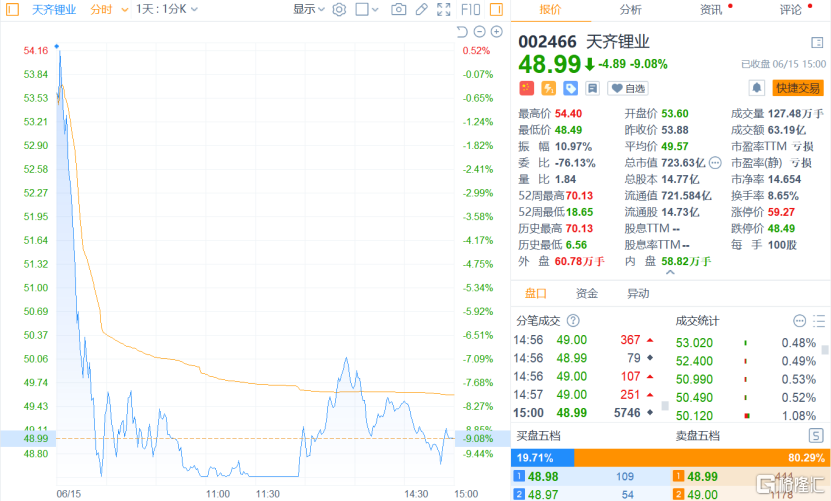Click the 48.99 current price axis label
This screenshot has height=501, width=831.
pos(36,438)
